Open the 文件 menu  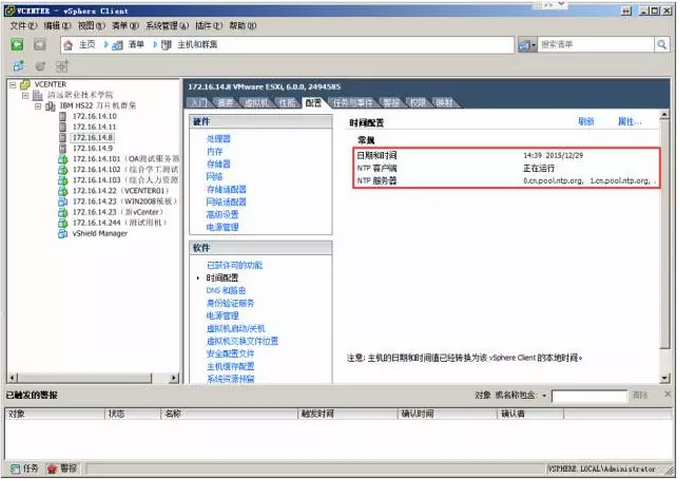pos(24,26)
